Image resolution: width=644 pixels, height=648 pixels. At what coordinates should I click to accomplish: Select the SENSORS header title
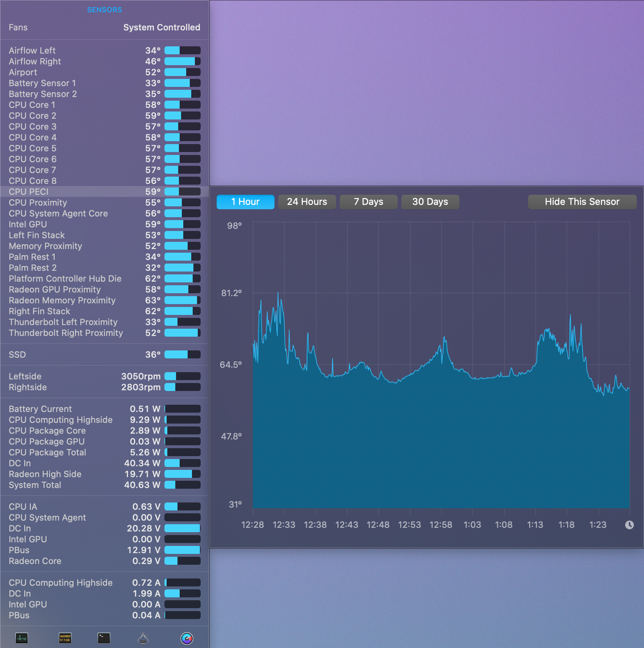(x=105, y=10)
